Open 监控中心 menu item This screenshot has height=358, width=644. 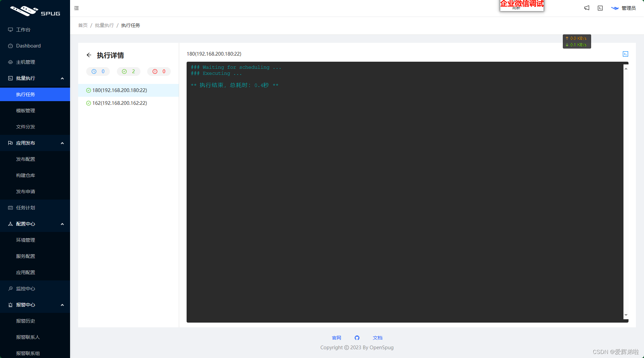(35, 289)
